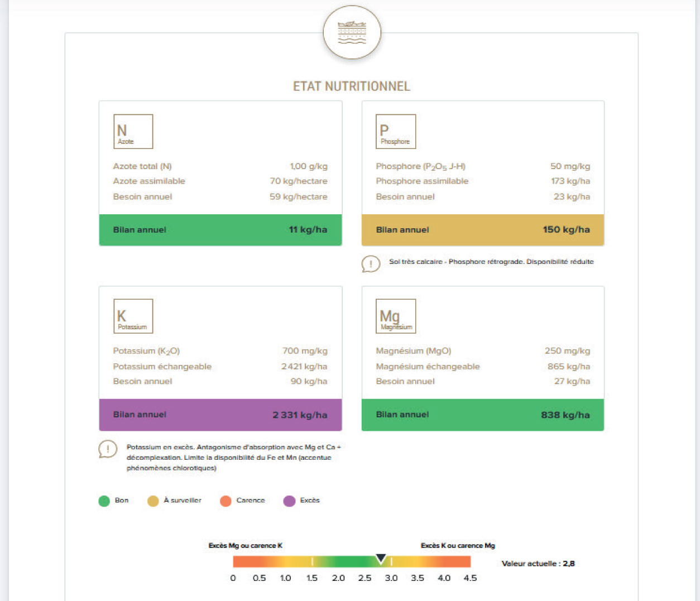Click the Mg Magnésium element tile
Viewport: 700px width, 601px height.
(396, 316)
